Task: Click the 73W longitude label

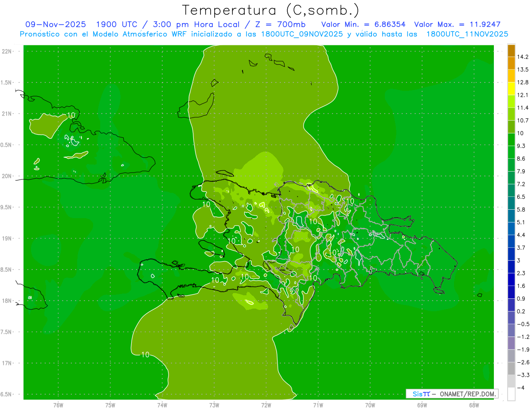Action: (214, 405)
